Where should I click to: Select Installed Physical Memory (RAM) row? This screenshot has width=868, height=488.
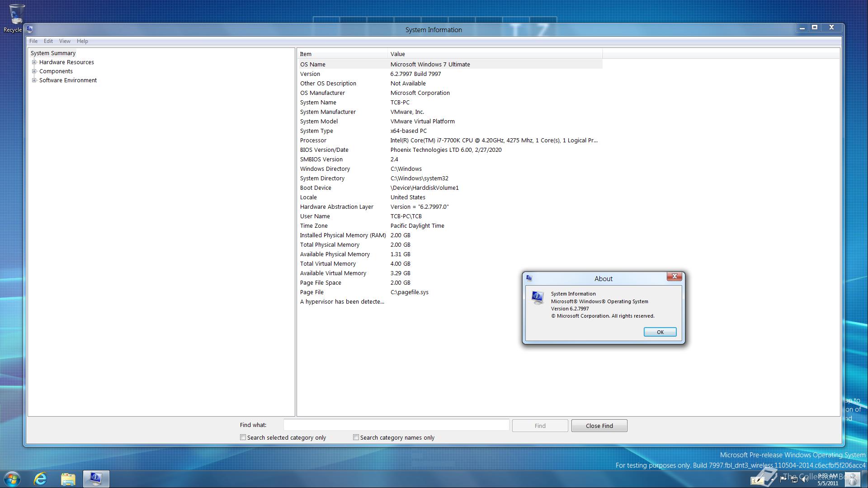click(450, 235)
